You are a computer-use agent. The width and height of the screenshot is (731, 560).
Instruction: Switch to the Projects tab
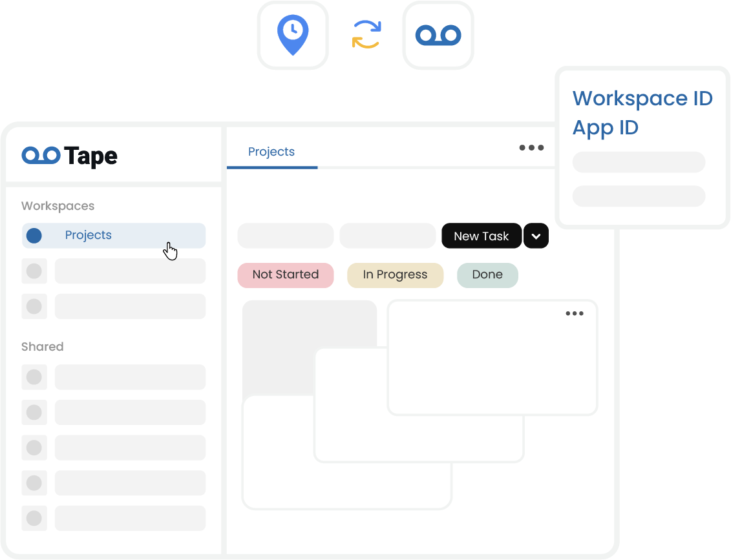click(271, 152)
